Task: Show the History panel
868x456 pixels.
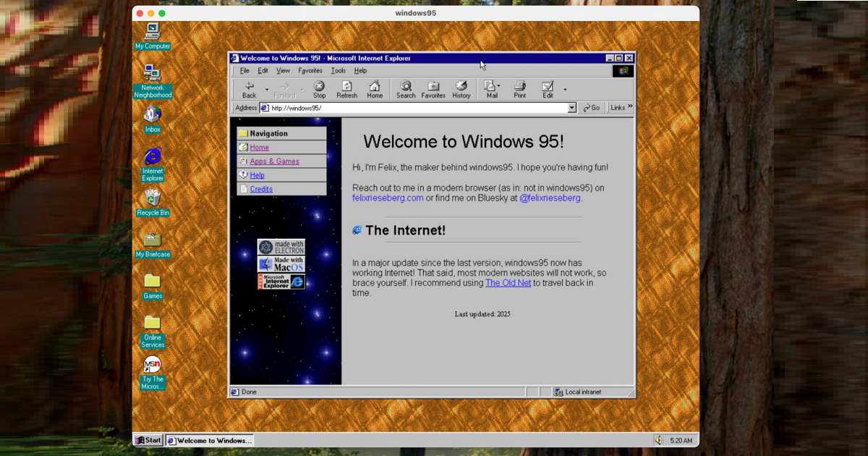Action: click(461, 89)
